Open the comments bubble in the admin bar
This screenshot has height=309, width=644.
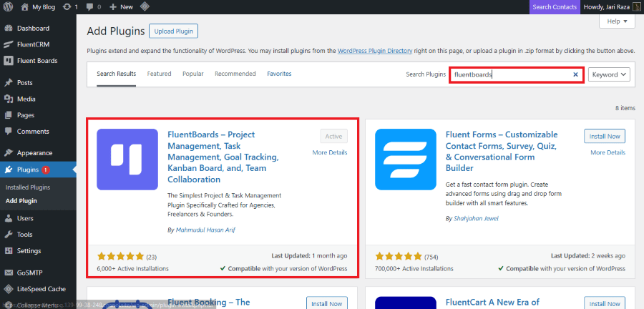[x=94, y=7]
